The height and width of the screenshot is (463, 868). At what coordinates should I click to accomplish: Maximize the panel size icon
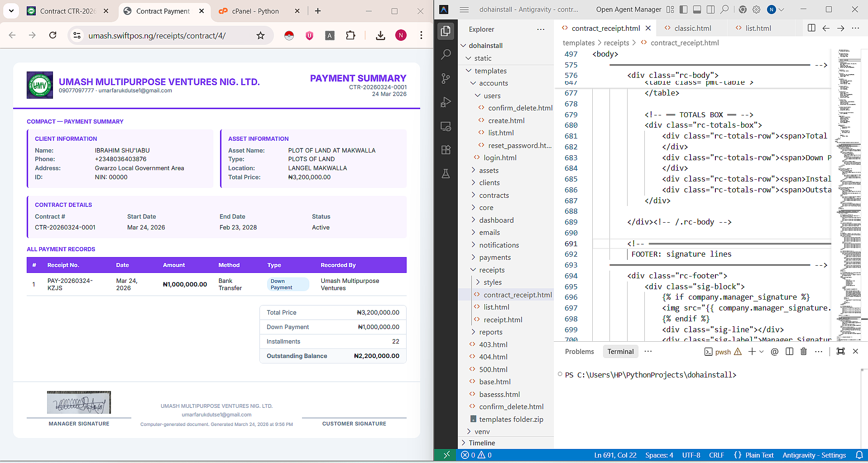click(x=841, y=352)
